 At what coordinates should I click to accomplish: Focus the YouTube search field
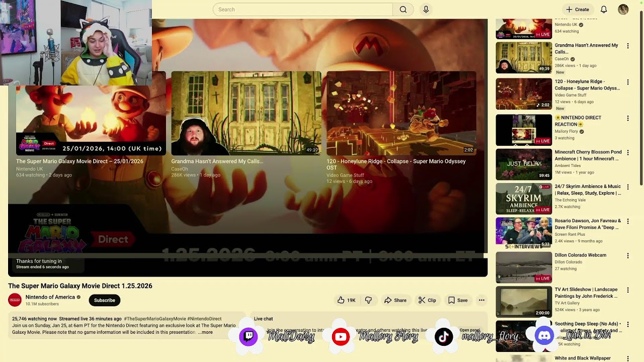[303, 10]
